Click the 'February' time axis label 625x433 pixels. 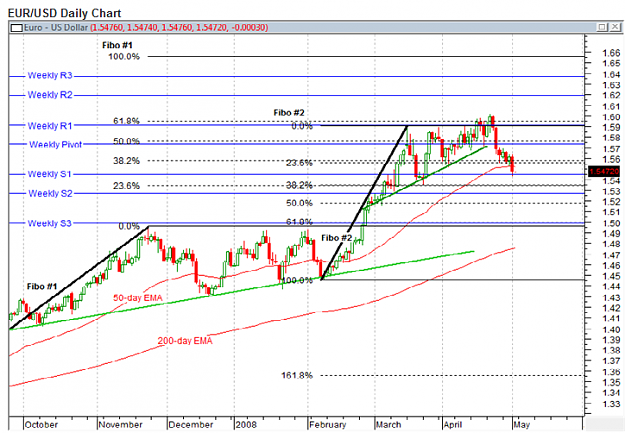tap(328, 425)
